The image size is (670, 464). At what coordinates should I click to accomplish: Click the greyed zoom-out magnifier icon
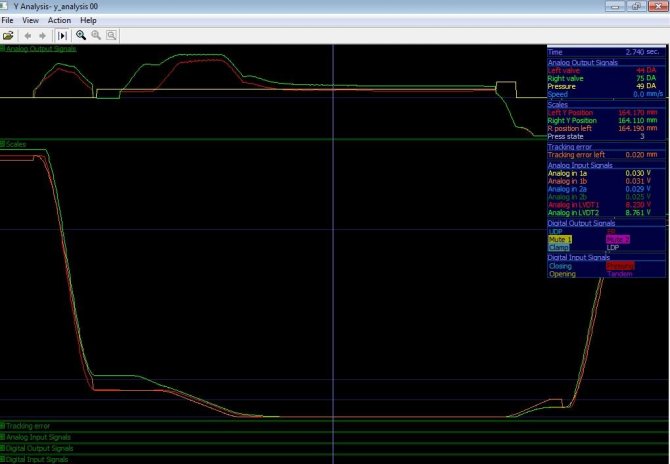tap(96, 35)
